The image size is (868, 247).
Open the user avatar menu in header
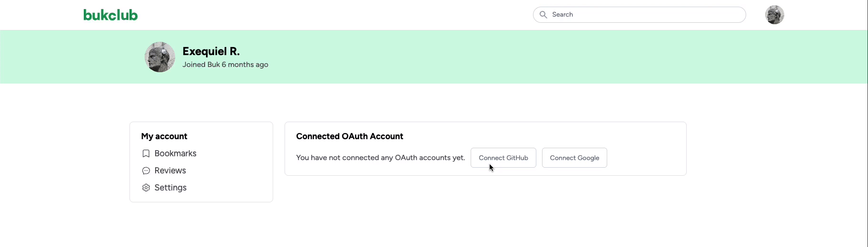(774, 15)
